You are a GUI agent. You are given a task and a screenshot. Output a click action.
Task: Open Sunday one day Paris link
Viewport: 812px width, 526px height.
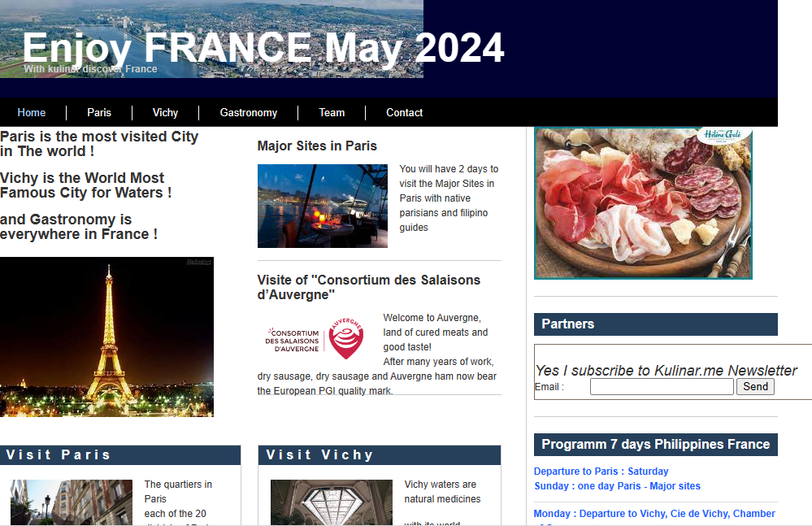pyautogui.click(x=617, y=485)
